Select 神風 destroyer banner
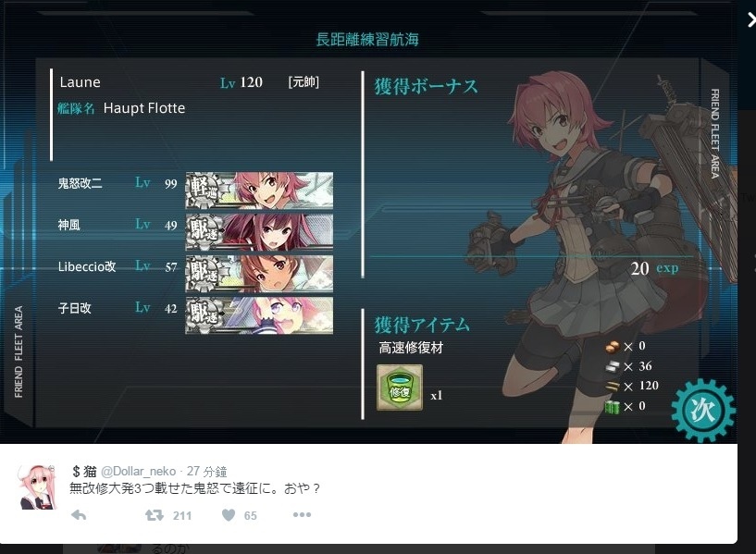 (259, 232)
